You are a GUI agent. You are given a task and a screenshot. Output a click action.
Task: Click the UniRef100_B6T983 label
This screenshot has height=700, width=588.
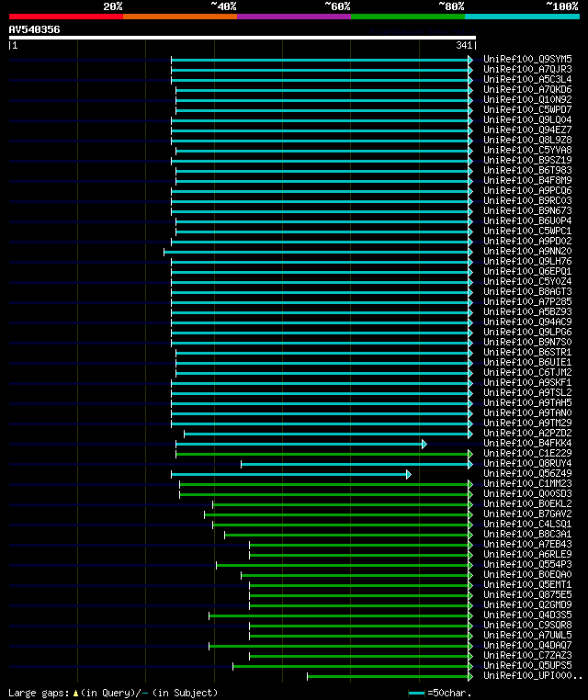tap(527, 171)
